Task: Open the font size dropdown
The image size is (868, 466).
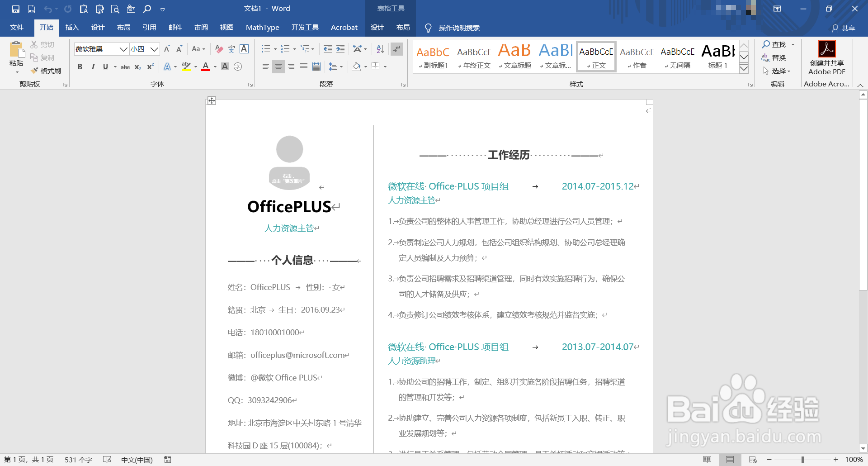Action: click(155, 49)
